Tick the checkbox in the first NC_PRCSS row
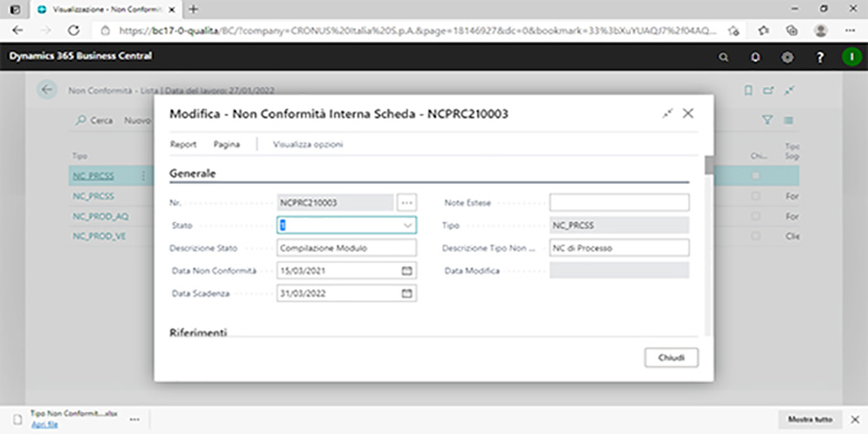 [756, 176]
